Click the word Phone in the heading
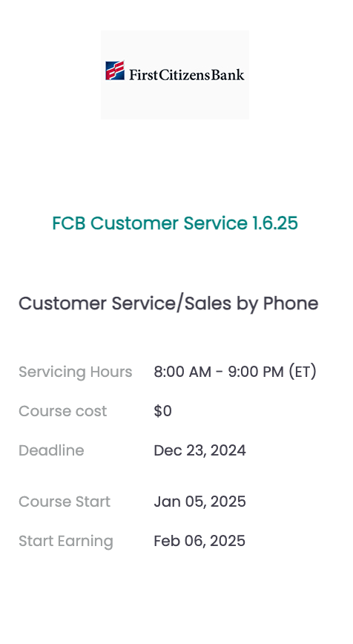 (x=291, y=303)
